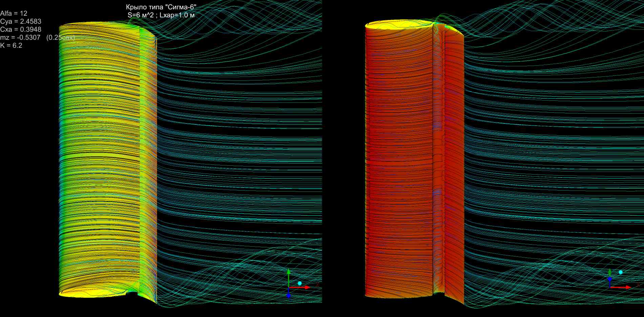Click the cyan sphere beside left axis triad
The height and width of the screenshot is (317, 644).
tap(299, 283)
